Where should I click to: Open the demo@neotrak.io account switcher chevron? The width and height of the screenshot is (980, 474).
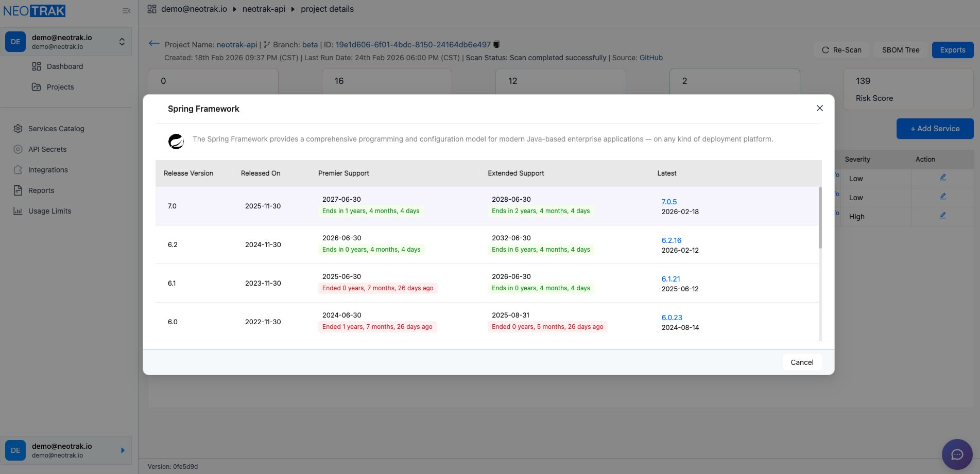click(x=122, y=41)
